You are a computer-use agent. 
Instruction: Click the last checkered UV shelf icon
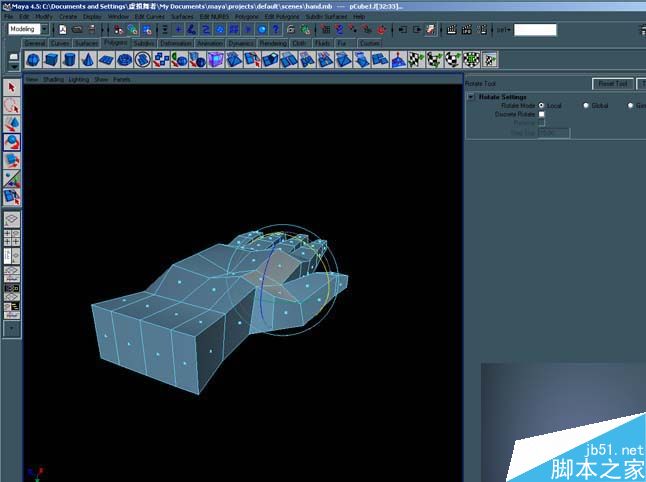[489, 59]
